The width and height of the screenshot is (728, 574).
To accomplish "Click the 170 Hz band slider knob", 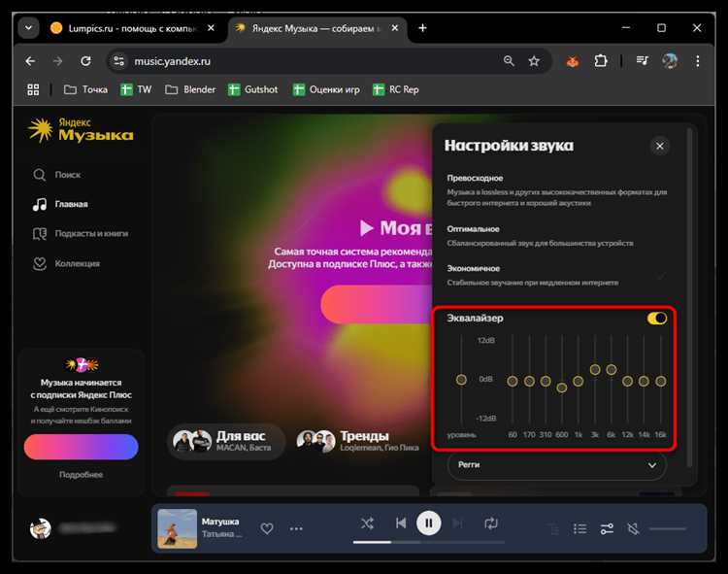I will 529,382.
